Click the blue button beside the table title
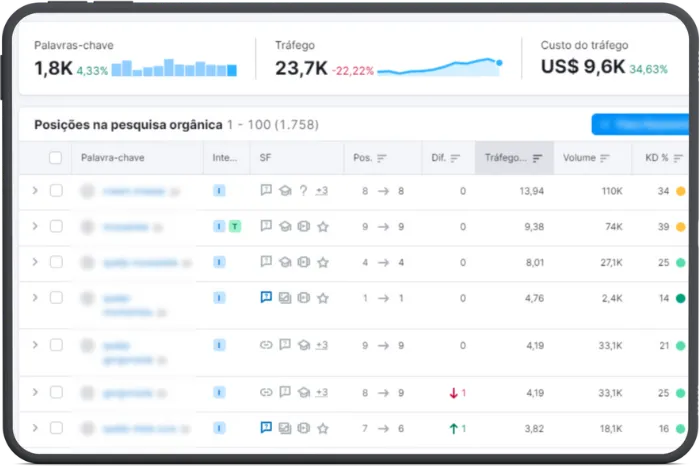This screenshot has width=700, height=466. [640, 125]
